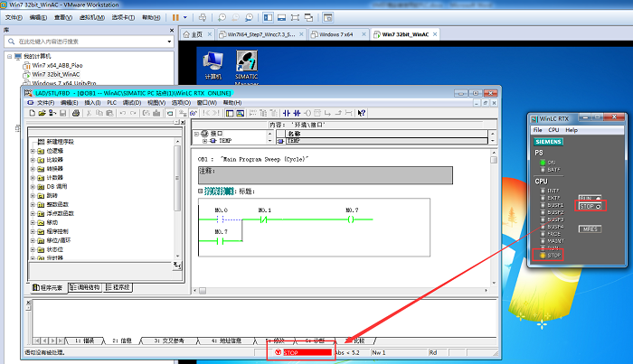Open the PLC menu
Screen dimensions: 633x364
(112, 103)
